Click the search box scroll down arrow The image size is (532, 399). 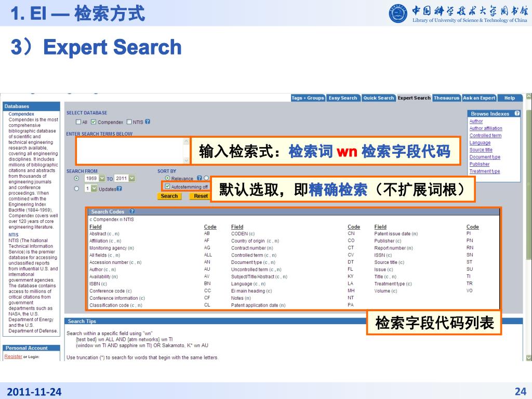(x=187, y=161)
